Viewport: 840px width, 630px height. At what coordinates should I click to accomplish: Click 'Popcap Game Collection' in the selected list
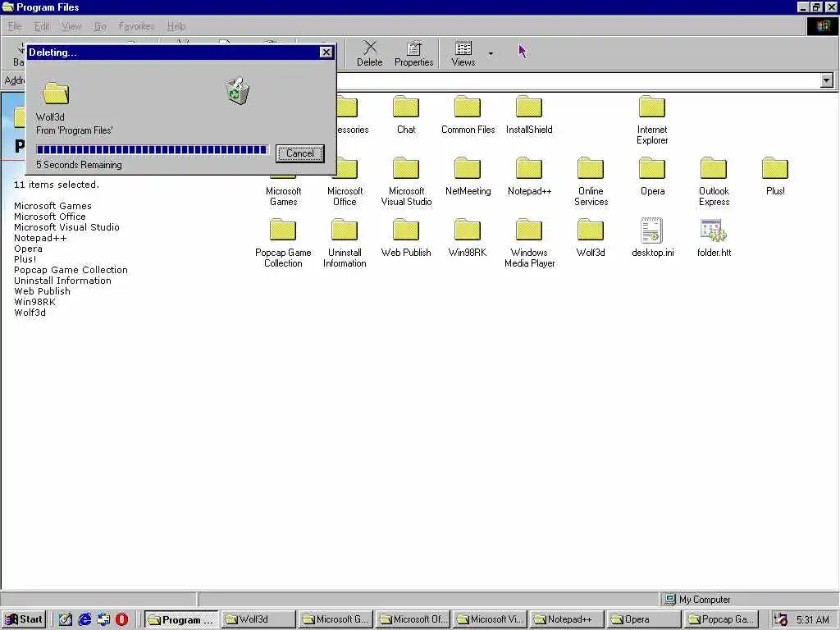click(71, 270)
